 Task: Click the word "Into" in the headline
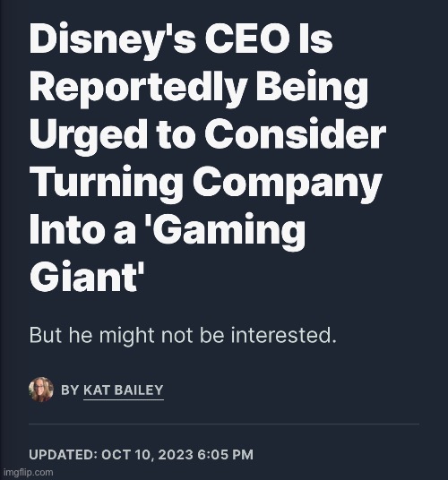click(66, 228)
